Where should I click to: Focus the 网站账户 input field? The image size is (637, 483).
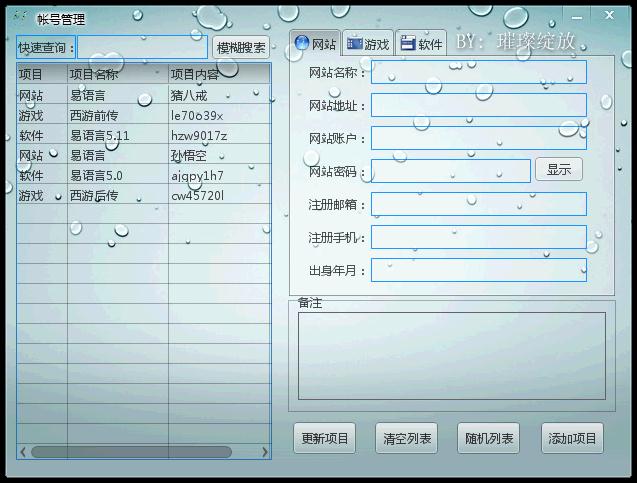click(479, 138)
